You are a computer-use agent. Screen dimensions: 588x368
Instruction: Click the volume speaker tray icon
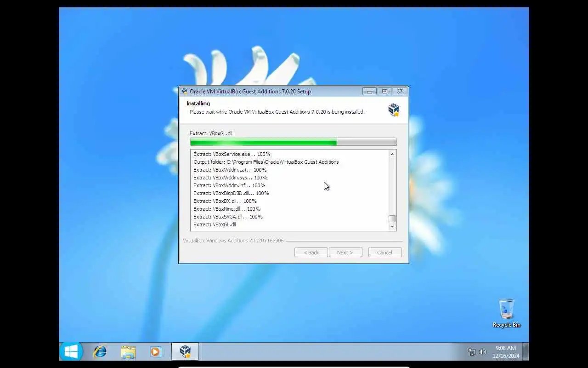(482, 352)
